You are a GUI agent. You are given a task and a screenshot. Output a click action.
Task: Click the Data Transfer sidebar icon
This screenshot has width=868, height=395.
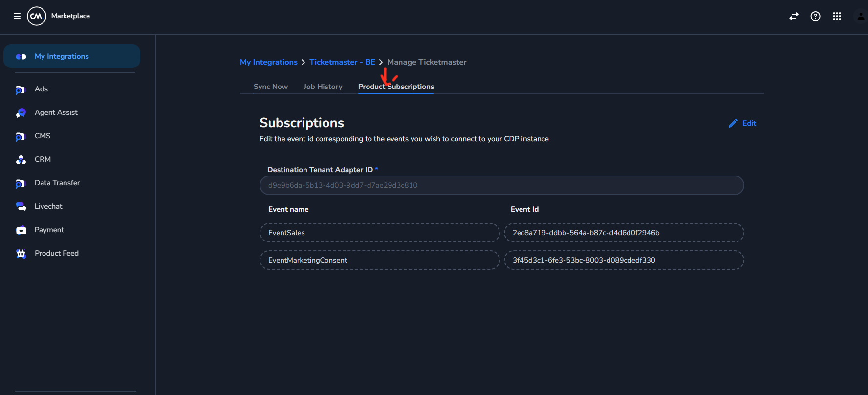(x=21, y=184)
